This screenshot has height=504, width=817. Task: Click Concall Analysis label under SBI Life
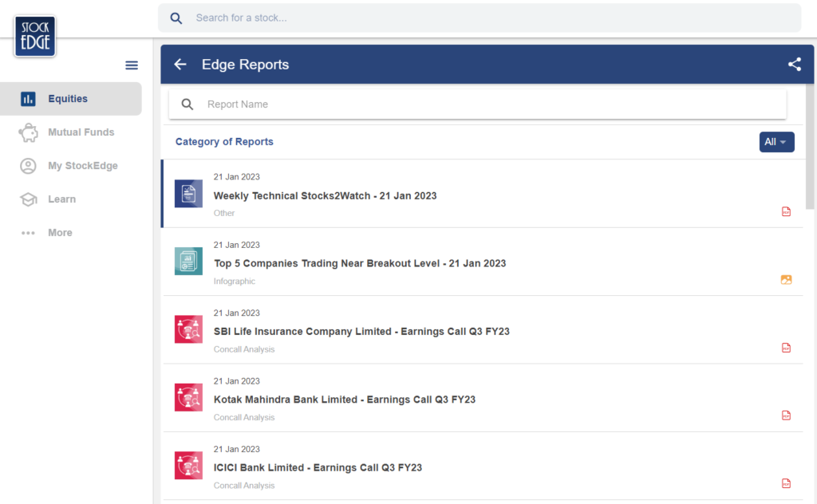click(244, 349)
